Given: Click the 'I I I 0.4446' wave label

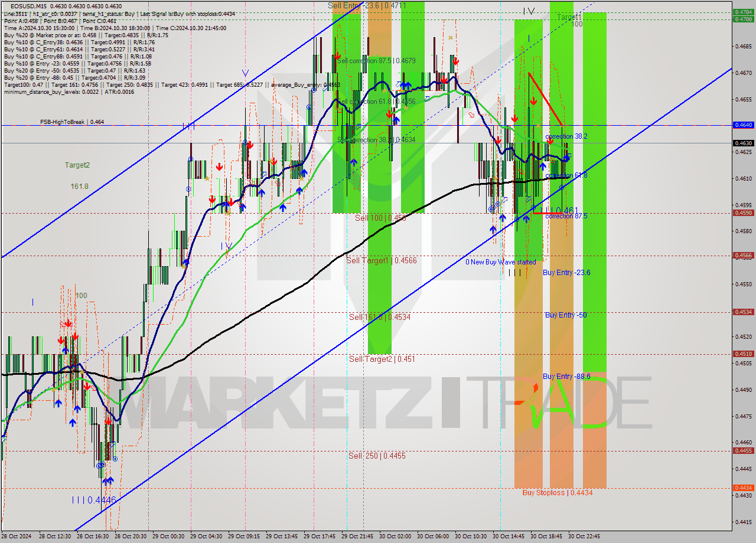Looking at the screenshot, I should click(94, 500).
